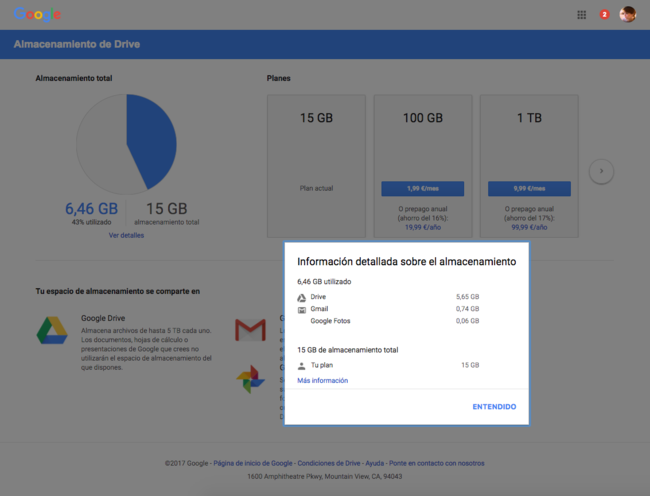Open the Google apps grid icon

582,15
